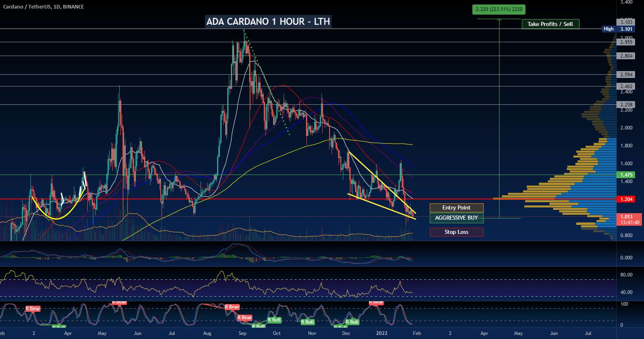
Task: Select the 2.955 price level label
Action: pos(626,42)
